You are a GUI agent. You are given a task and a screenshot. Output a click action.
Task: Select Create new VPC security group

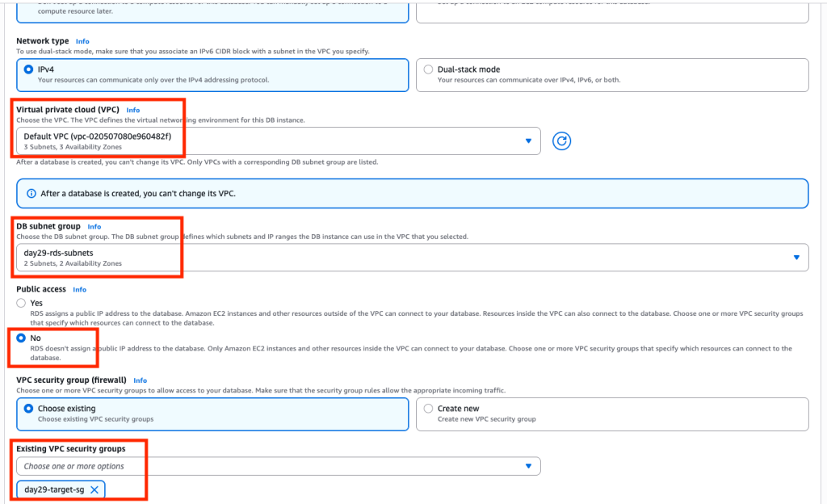click(x=428, y=408)
